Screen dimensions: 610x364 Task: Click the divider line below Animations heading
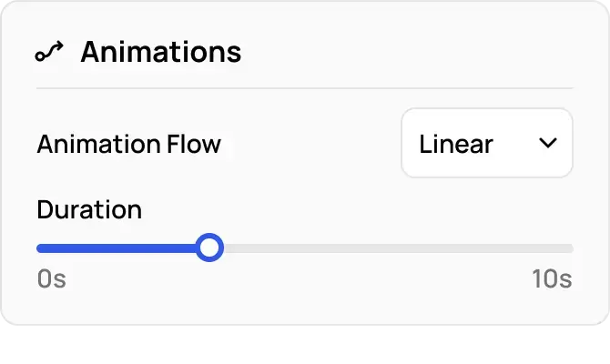[x=305, y=88]
